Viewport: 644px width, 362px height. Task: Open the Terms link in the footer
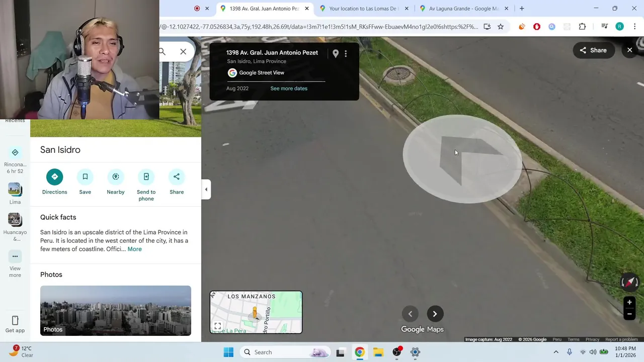pyautogui.click(x=574, y=339)
